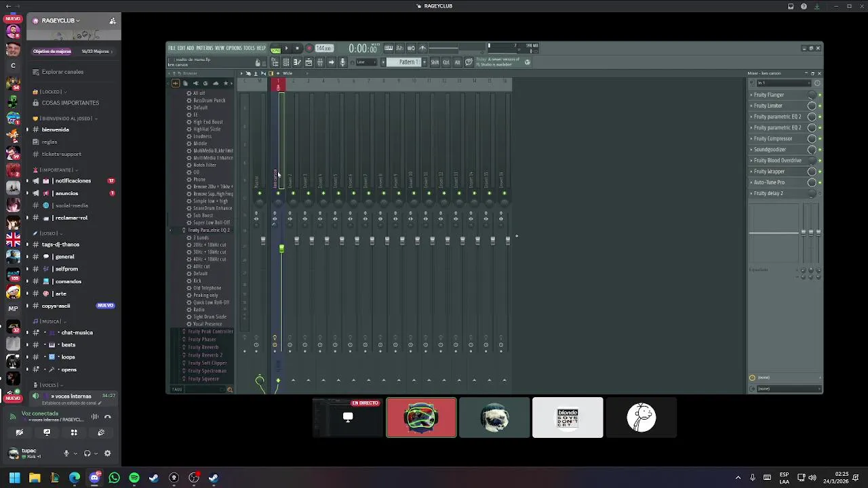Click the Shift modifier button
The height and width of the screenshot is (488, 868).
435,62
